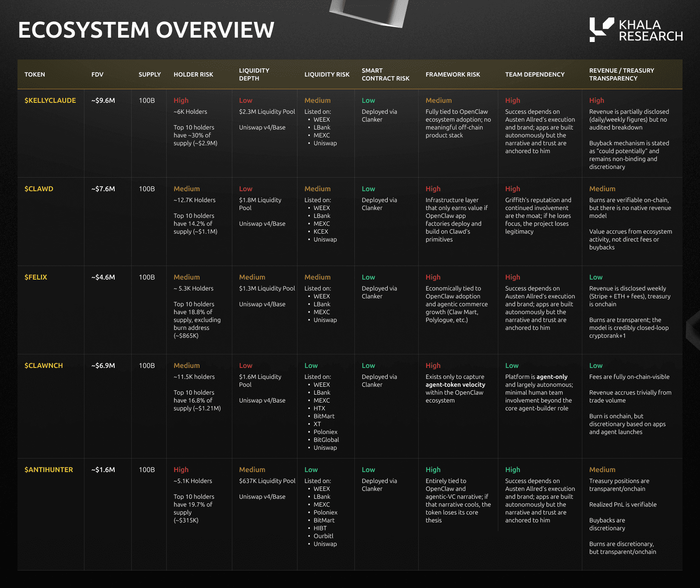Click Low revenue transparency for $FELIX
The image size is (700, 588).
point(596,277)
